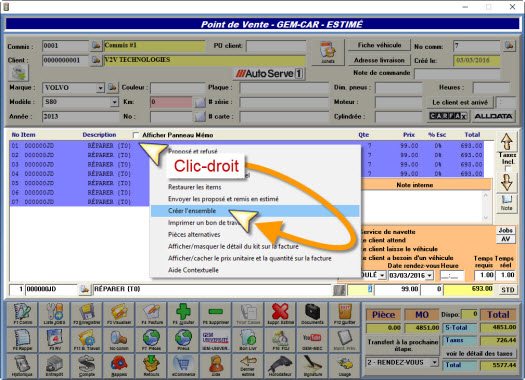This screenshot has width=525, height=380.
Task: Open Documents briefcase icon
Action: coord(312,314)
